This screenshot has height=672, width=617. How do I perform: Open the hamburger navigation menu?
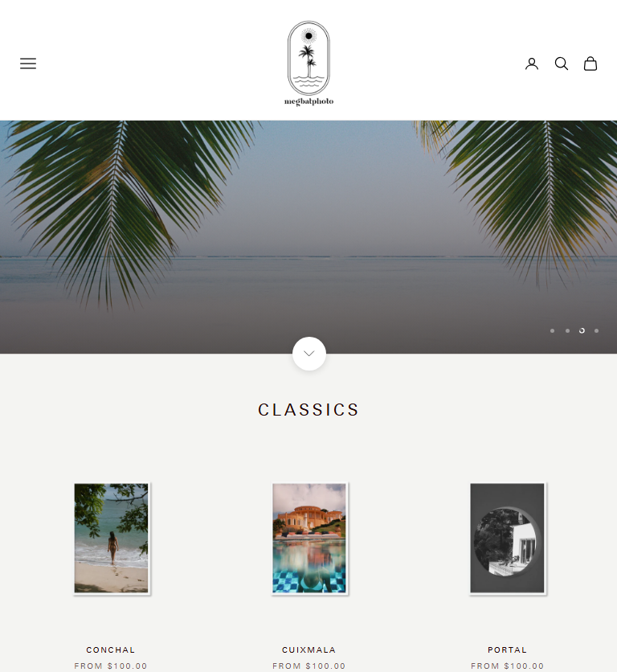click(x=28, y=64)
